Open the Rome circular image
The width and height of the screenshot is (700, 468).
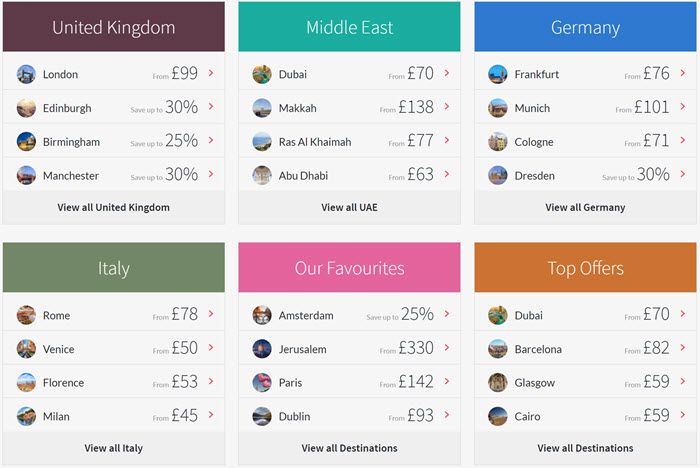tap(26, 315)
